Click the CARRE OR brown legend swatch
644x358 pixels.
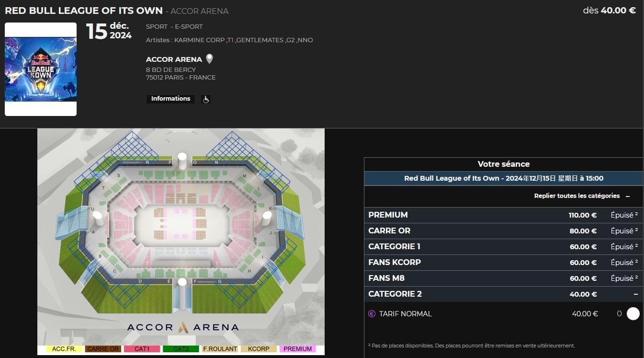pyautogui.click(x=103, y=349)
